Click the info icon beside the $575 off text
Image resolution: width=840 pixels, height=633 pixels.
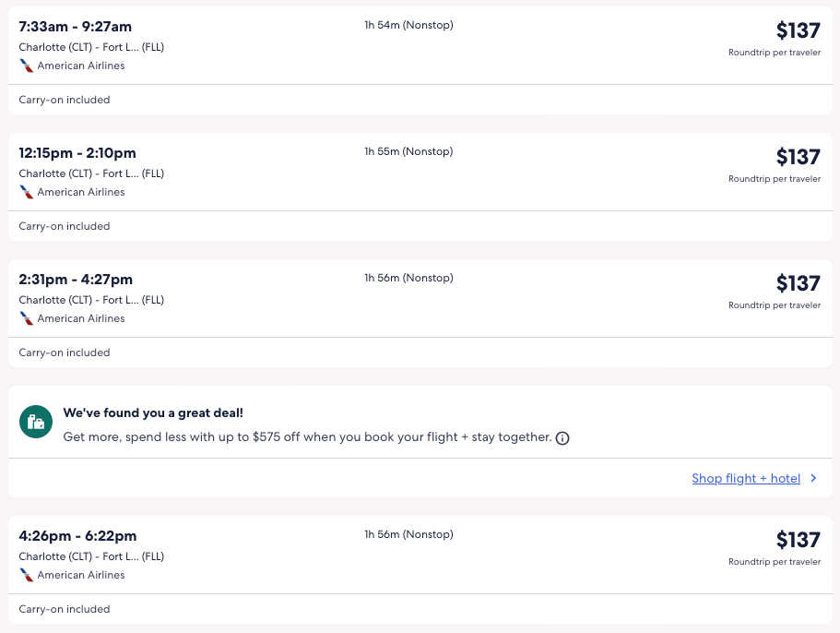pyautogui.click(x=562, y=437)
